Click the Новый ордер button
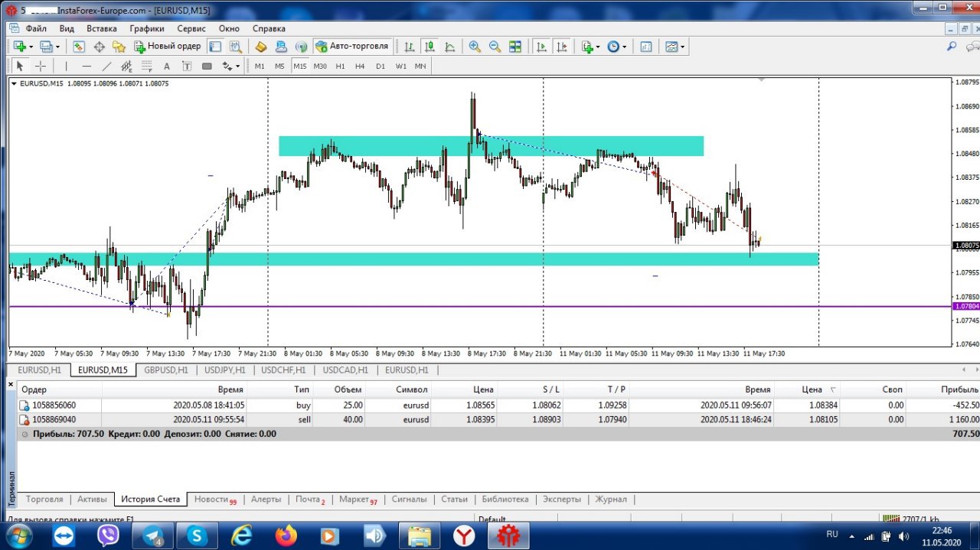This screenshot has width=980, height=550. tap(167, 47)
